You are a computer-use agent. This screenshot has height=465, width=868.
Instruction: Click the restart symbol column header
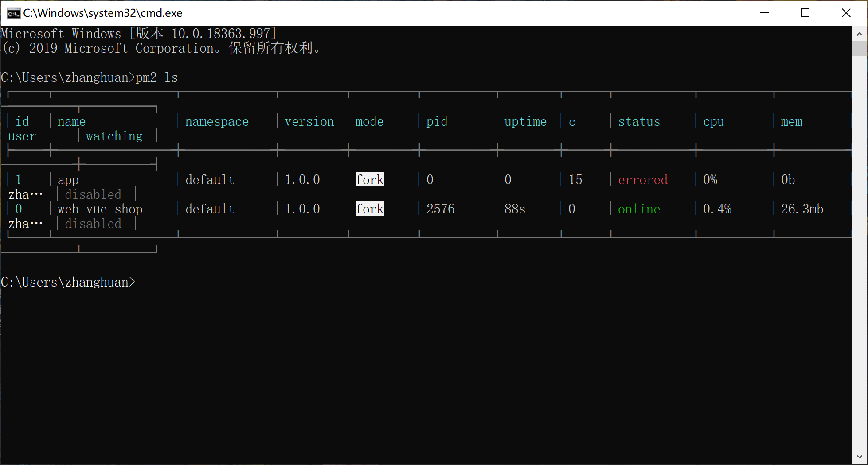[x=572, y=122]
